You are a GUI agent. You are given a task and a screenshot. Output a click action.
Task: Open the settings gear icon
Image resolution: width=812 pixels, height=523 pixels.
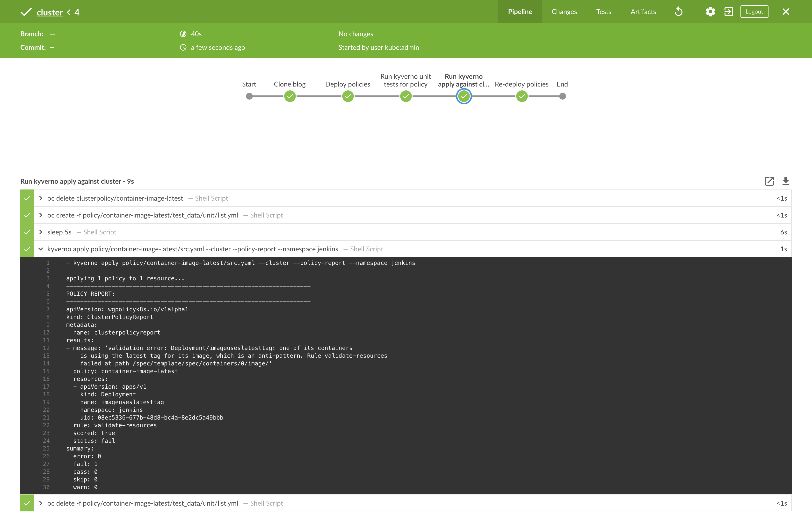pyautogui.click(x=710, y=12)
